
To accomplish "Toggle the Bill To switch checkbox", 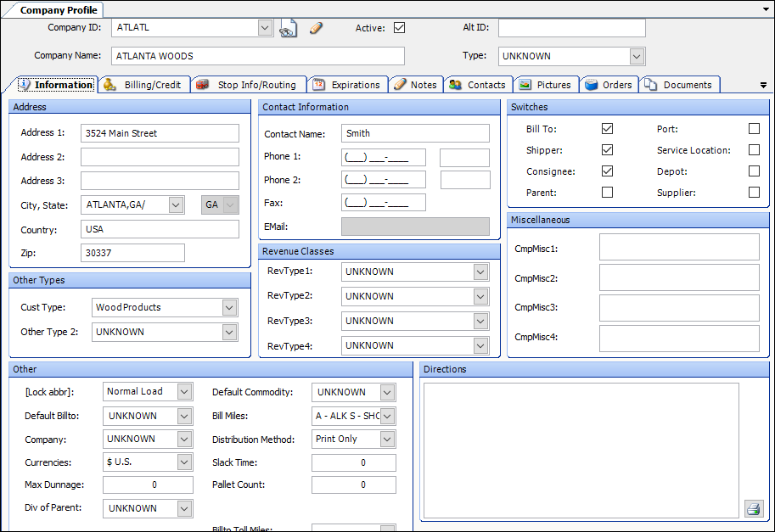I will pyautogui.click(x=607, y=129).
